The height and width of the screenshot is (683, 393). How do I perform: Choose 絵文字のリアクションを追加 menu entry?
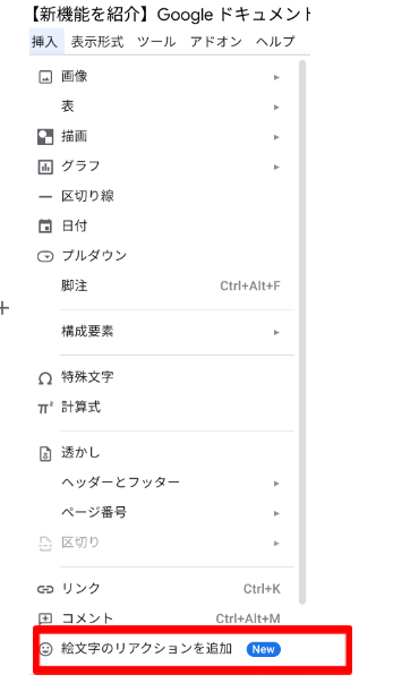[x=192, y=649]
